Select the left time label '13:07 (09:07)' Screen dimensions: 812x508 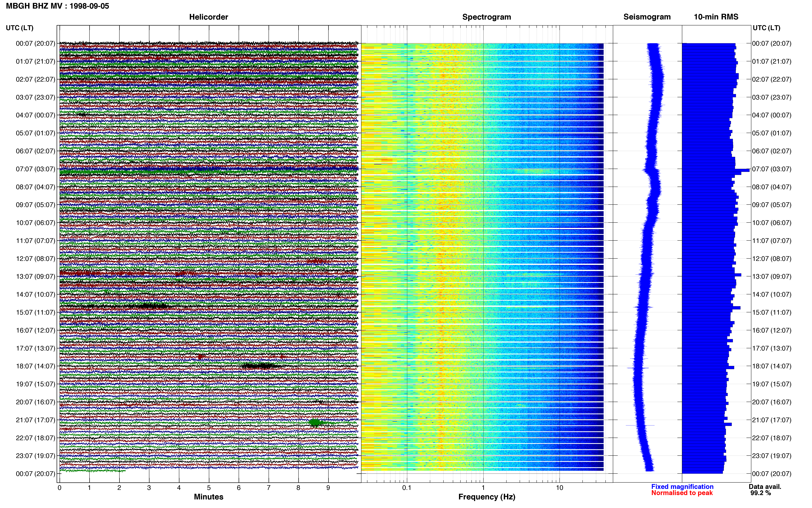(35, 277)
